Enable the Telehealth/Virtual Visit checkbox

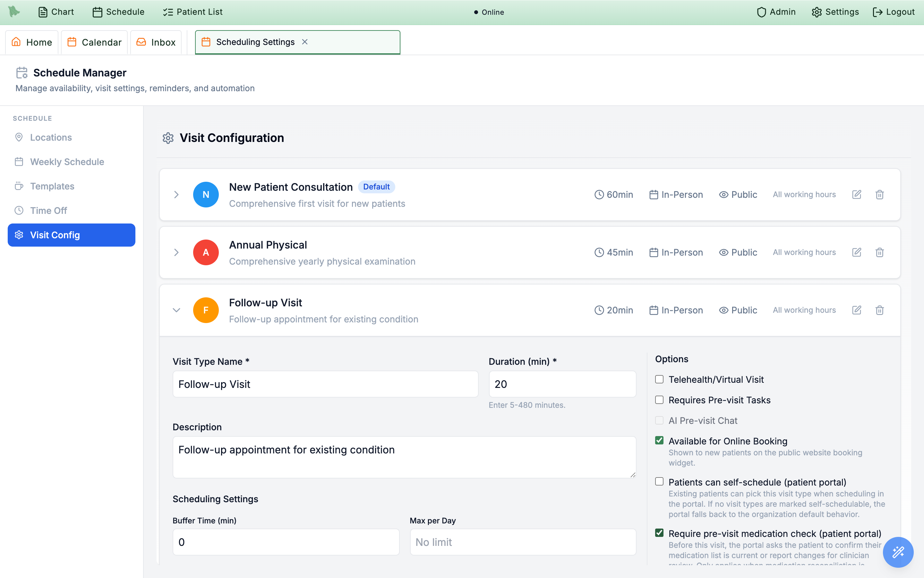[659, 379]
